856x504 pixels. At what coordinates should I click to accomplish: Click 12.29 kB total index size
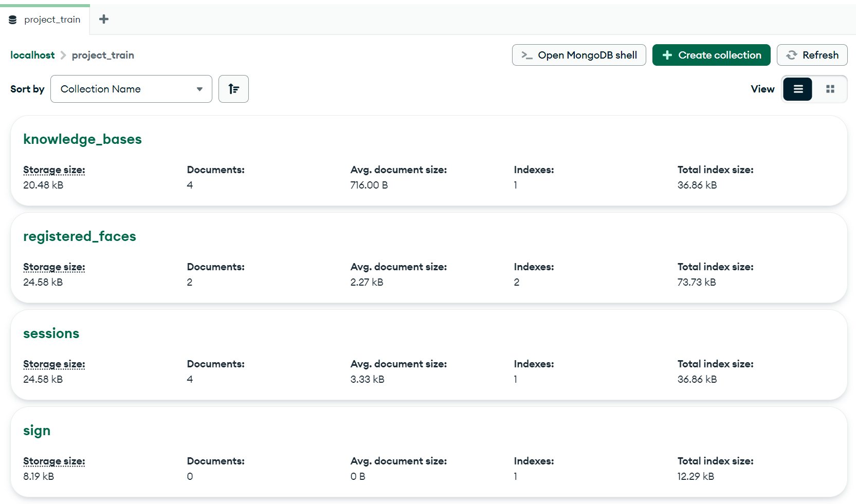(x=696, y=476)
